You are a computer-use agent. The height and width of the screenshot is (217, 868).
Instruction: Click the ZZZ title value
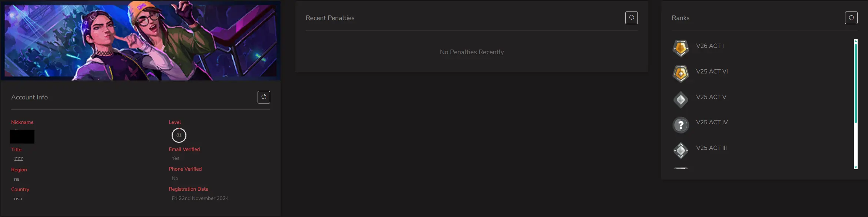pyautogui.click(x=19, y=159)
